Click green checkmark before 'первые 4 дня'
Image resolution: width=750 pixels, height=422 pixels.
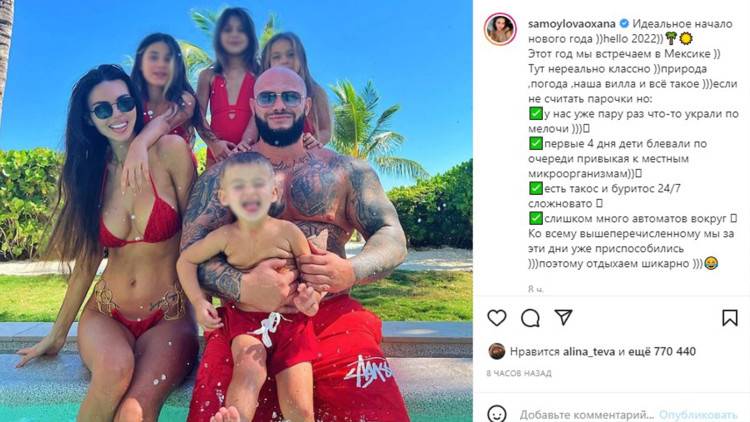click(535, 144)
